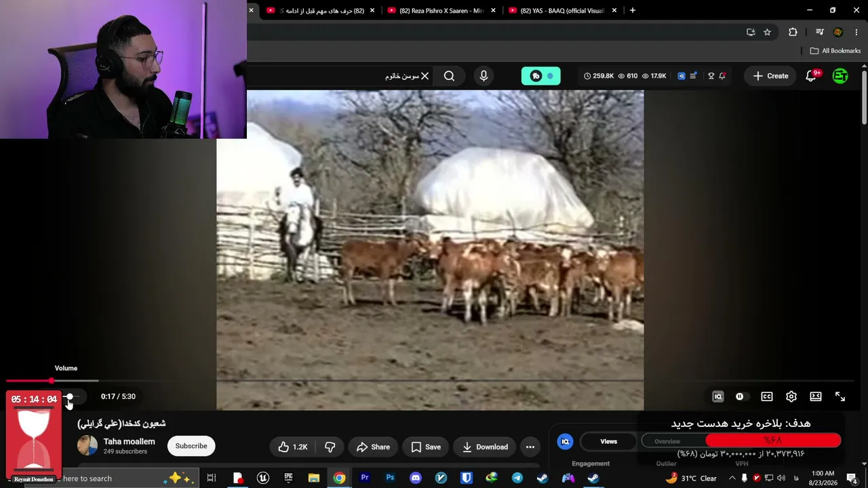This screenshot has width=868, height=488.
Task: Subscribe to Taha moallem
Action: click(191, 446)
